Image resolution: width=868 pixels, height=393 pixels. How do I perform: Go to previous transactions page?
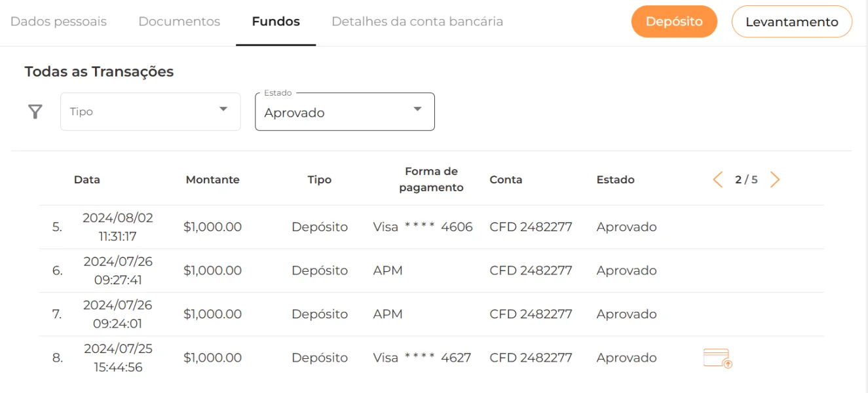(x=718, y=179)
